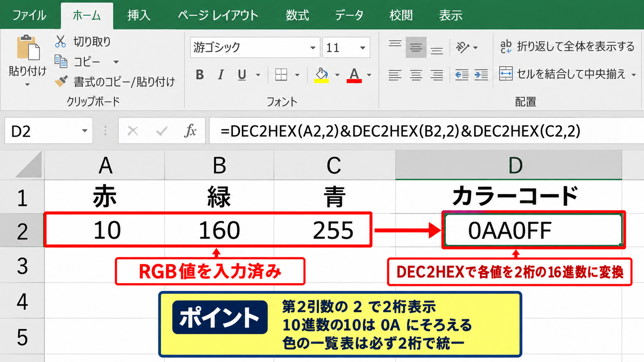Expand the Paste options arrow below 貼り付け
This screenshot has height=362, width=644.
[27, 85]
